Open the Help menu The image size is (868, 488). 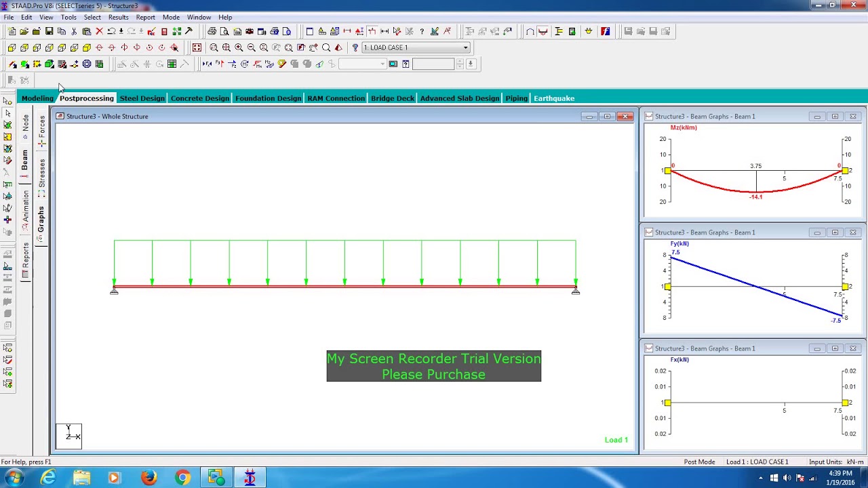click(225, 17)
